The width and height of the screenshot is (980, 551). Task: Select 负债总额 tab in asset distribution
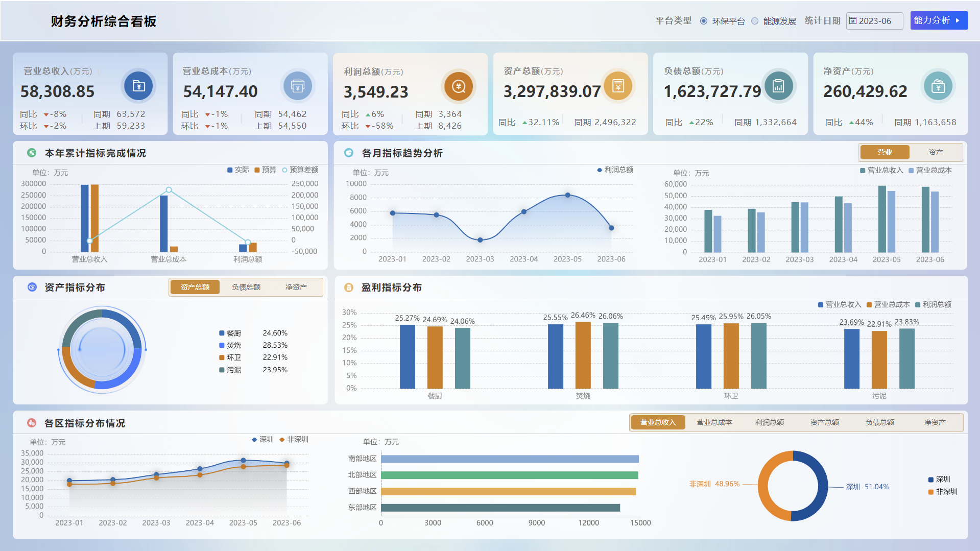point(246,287)
